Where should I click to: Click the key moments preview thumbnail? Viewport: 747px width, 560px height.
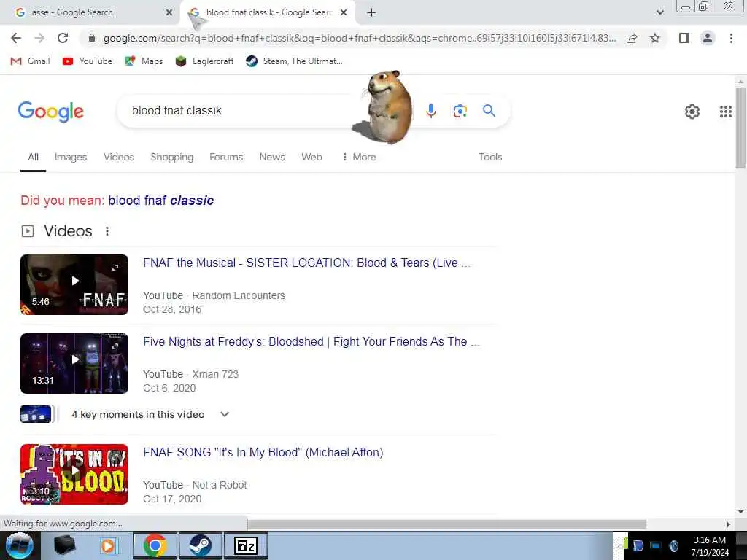point(36,414)
